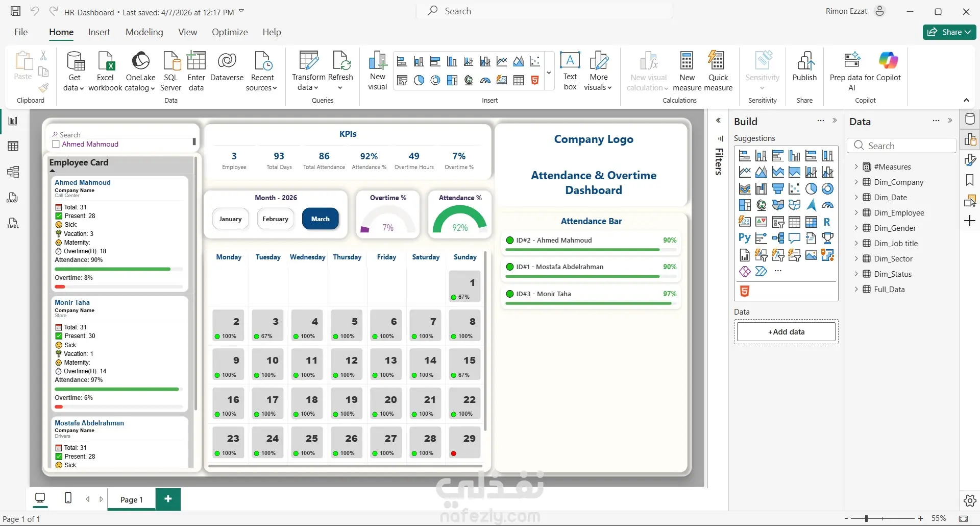The height and width of the screenshot is (526, 980).
Task: Select the trophy Metrics visual
Action: 827,238
